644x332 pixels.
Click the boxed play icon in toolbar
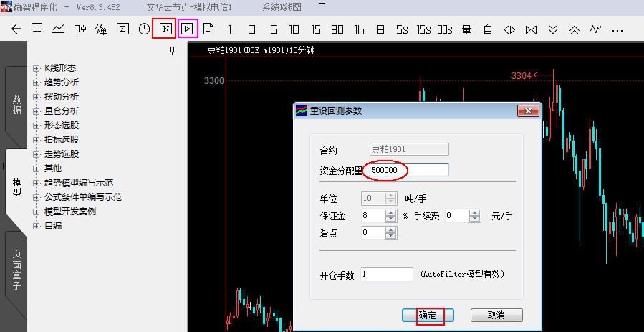[x=187, y=29]
